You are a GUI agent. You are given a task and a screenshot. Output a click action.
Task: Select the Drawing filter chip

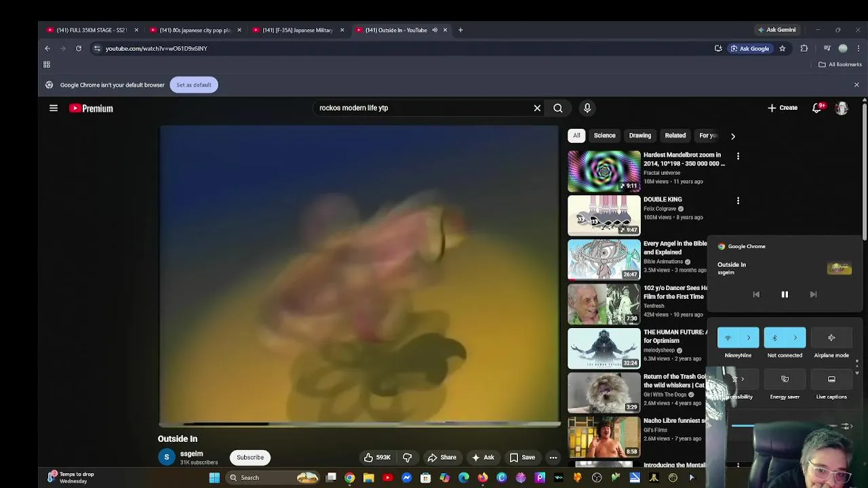point(640,136)
